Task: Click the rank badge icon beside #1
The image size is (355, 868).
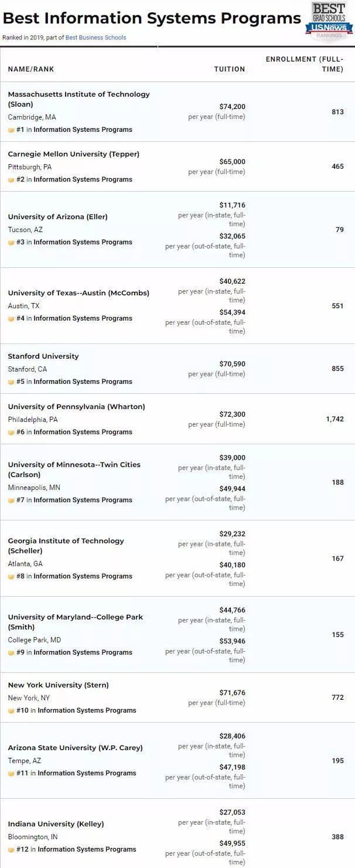Action: pos(11,130)
